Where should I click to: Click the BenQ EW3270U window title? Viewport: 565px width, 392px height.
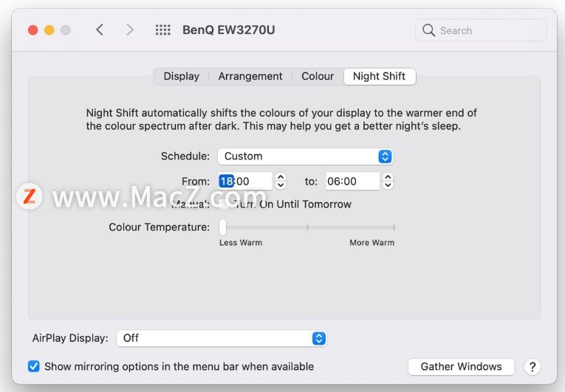(x=229, y=30)
